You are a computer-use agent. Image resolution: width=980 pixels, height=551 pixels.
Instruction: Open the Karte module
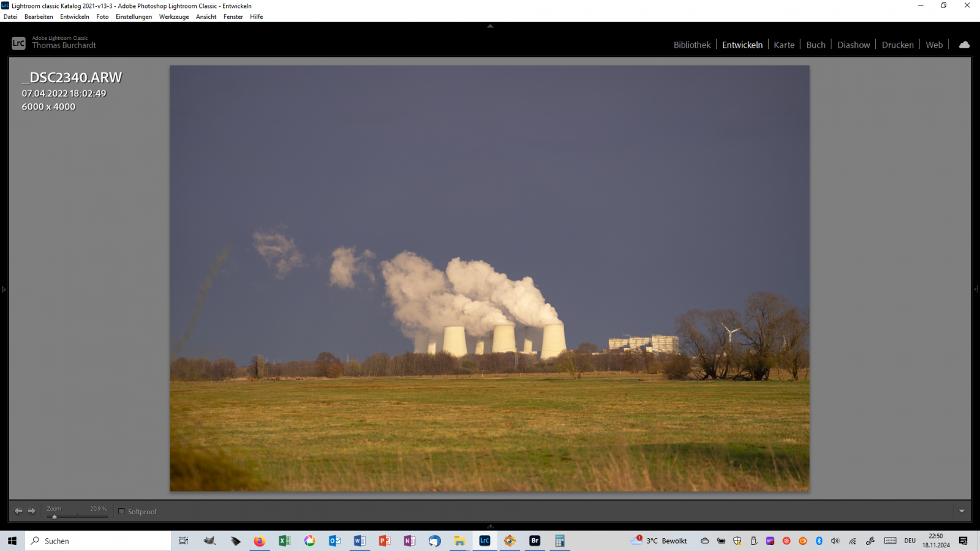pyautogui.click(x=784, y=45)
